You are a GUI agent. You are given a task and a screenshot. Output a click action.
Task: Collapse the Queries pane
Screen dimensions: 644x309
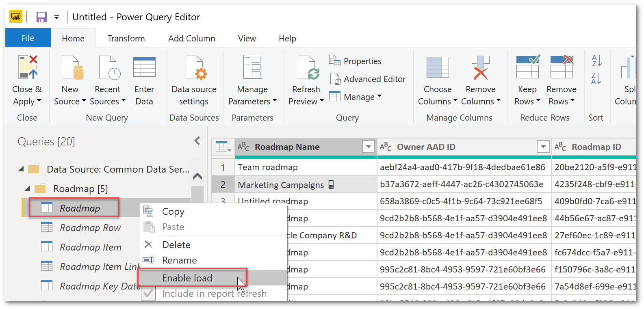pos(197,141)
